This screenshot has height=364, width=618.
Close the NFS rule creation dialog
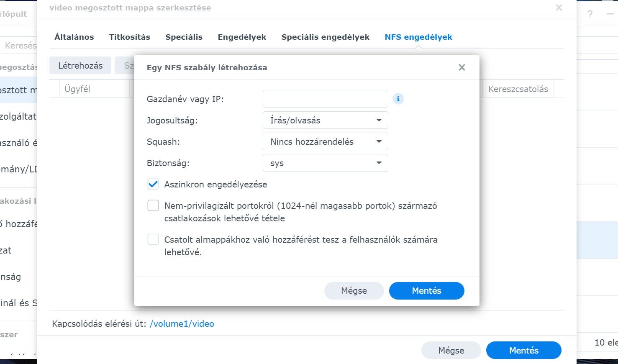(x=462, y=67)
